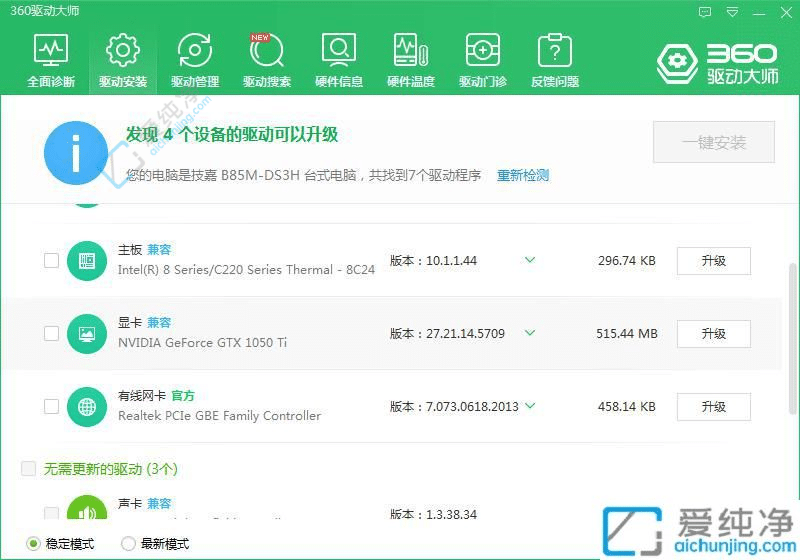Click the 重新检测 re-detect link

(523, 175)
